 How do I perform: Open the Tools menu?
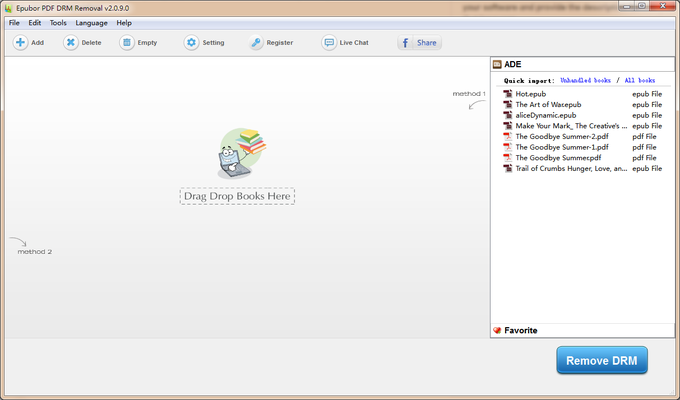click(x=58, y=23)
